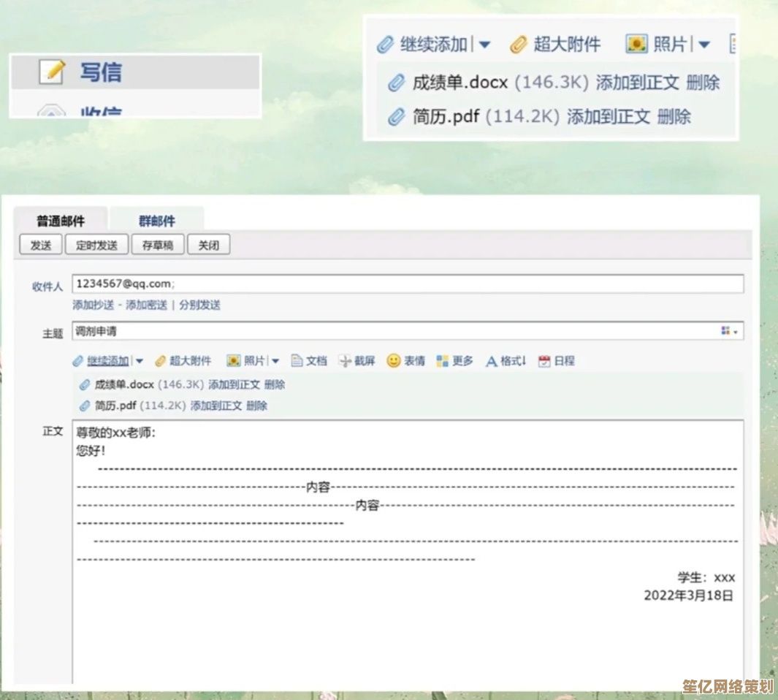Add 简历.pdf to body in enlarged panel

point(609,117)
